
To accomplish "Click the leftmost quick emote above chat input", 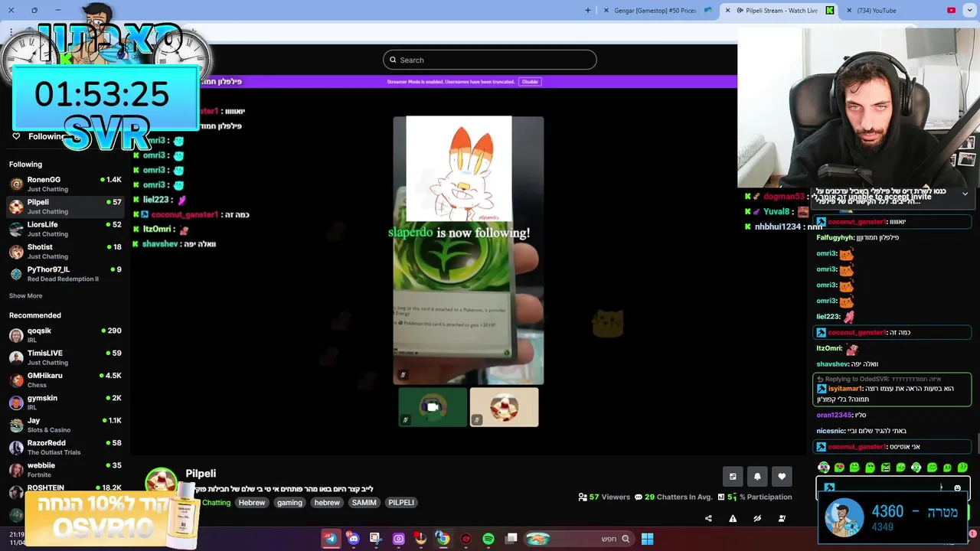I will pyautogui.click(x=824, y=467).
